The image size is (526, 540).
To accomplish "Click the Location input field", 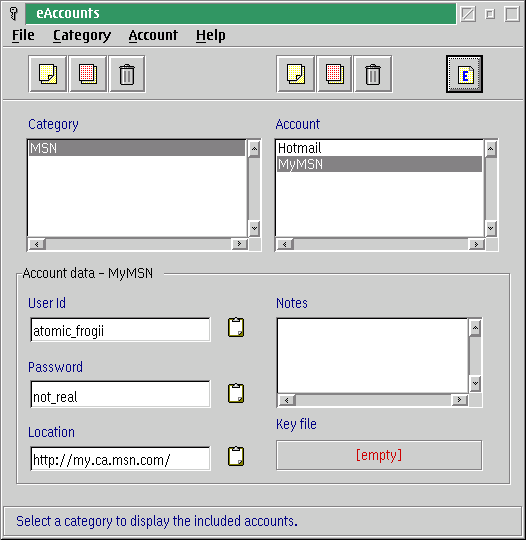I will tap(120, 458).
